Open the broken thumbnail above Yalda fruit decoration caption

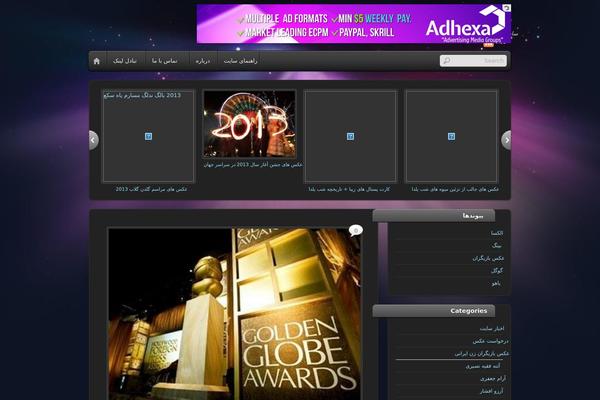[x=452, y=136]
